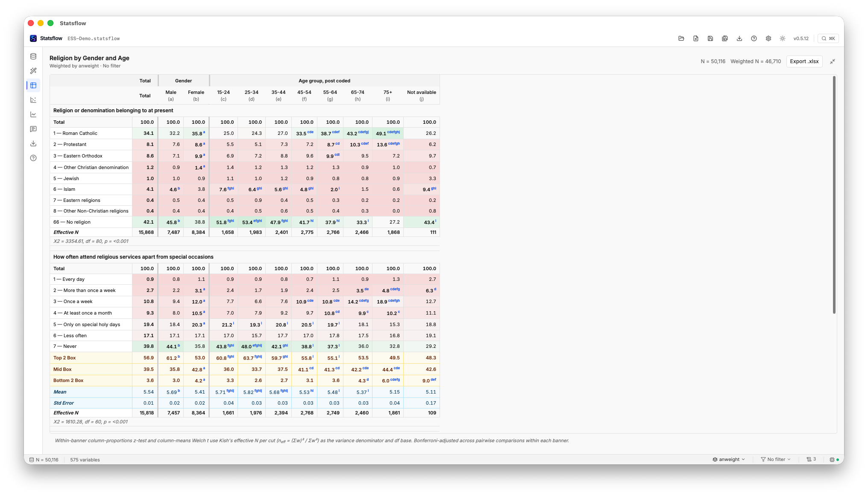This screenshot has height=496, width=868.
Task: Open the No filter dropdown
Action: (776, 459)
